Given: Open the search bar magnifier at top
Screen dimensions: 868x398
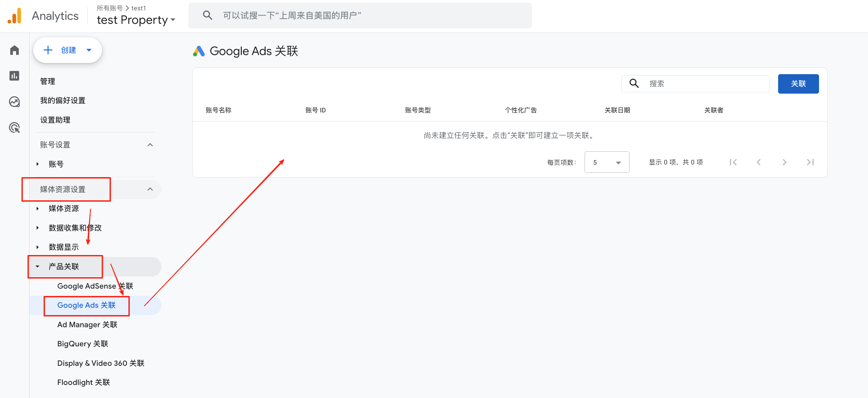Looking at the screenshot, I should [208, 15].
